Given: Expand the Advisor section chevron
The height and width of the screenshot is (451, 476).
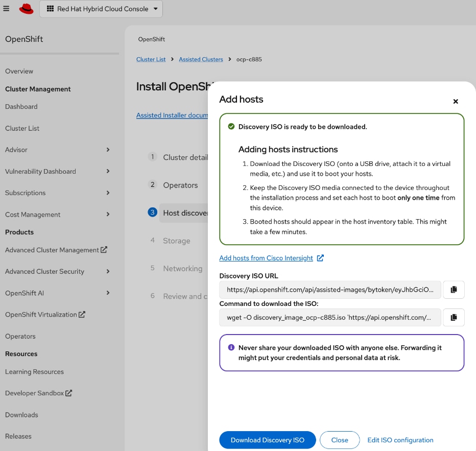Looking at the screenshot, I should click(108, 150).
